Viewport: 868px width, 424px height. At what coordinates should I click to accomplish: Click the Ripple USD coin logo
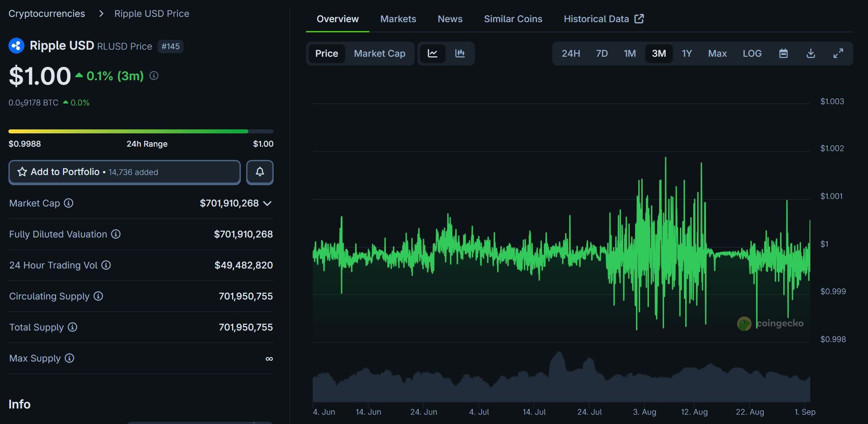point(16,46)
